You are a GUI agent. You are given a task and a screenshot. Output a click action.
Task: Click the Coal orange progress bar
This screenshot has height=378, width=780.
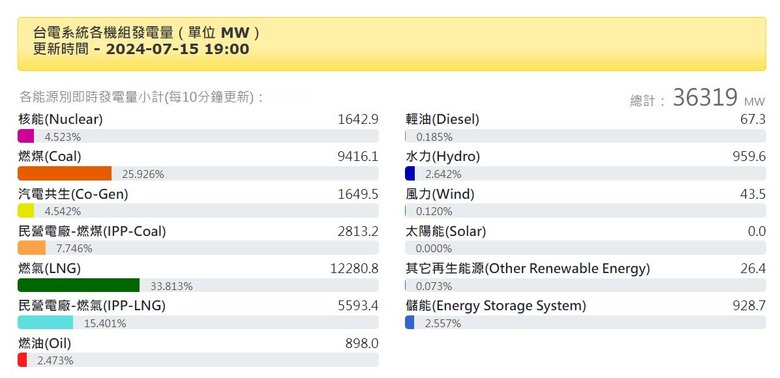(65, 174)
